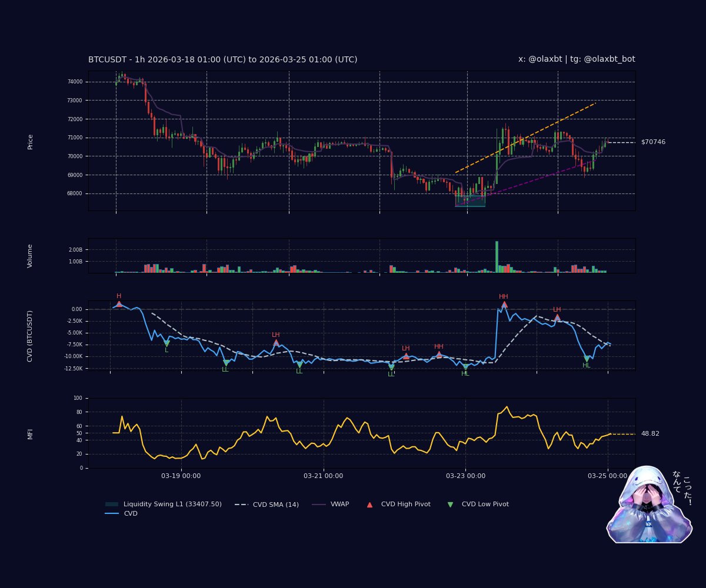Click the -2.50K CVD axis label
The image size is (706, 588).
click(x=74, y=321)
